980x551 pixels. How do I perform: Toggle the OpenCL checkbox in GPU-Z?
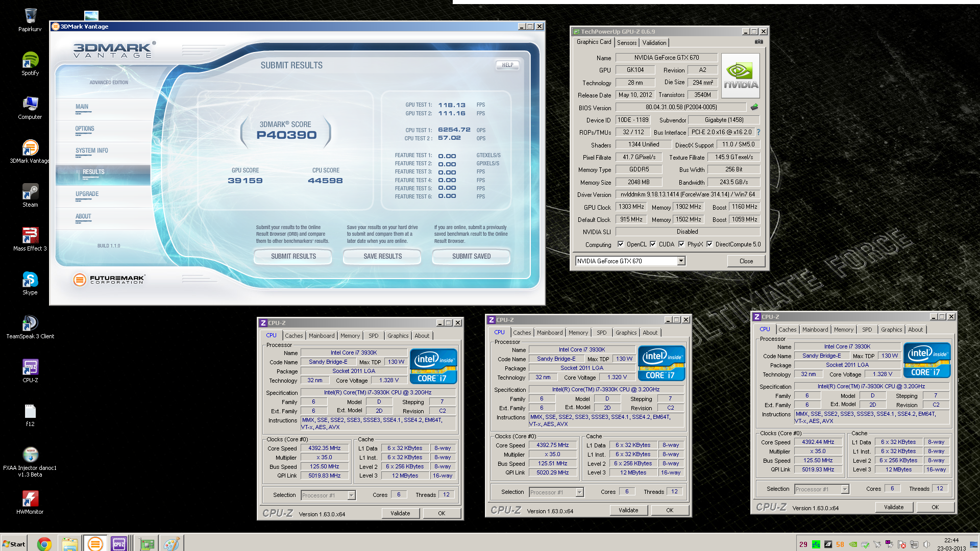tap(621, 244)
